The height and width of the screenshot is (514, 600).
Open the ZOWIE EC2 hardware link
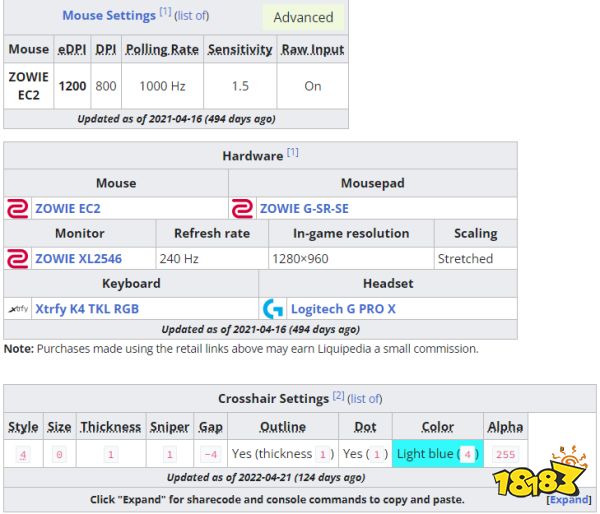point(68,209)
